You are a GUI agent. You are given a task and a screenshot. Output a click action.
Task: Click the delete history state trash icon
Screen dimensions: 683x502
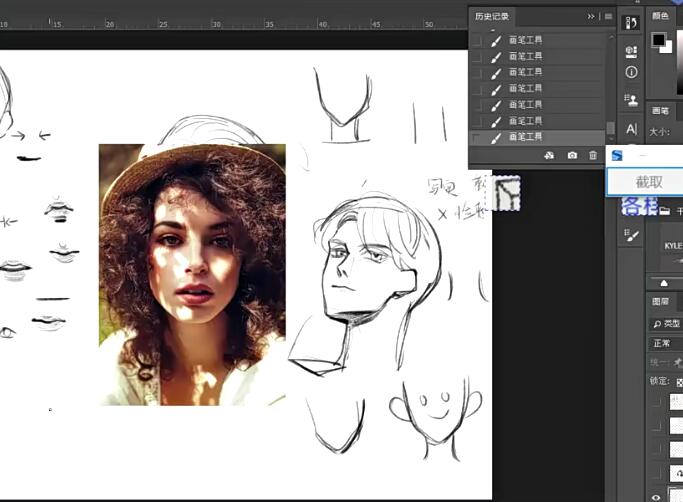tap(593, 156)
